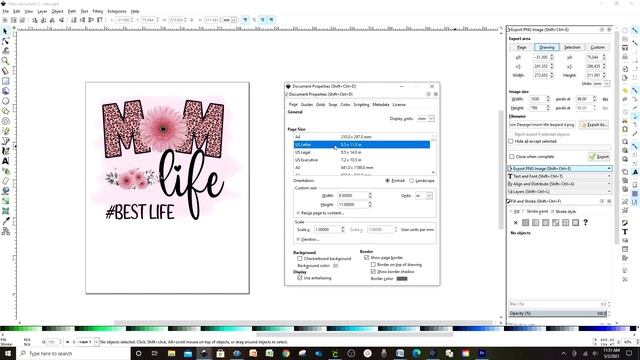Open the Export area Units dropdown
This screenshot has height=360, width=640.
[601, 84]
